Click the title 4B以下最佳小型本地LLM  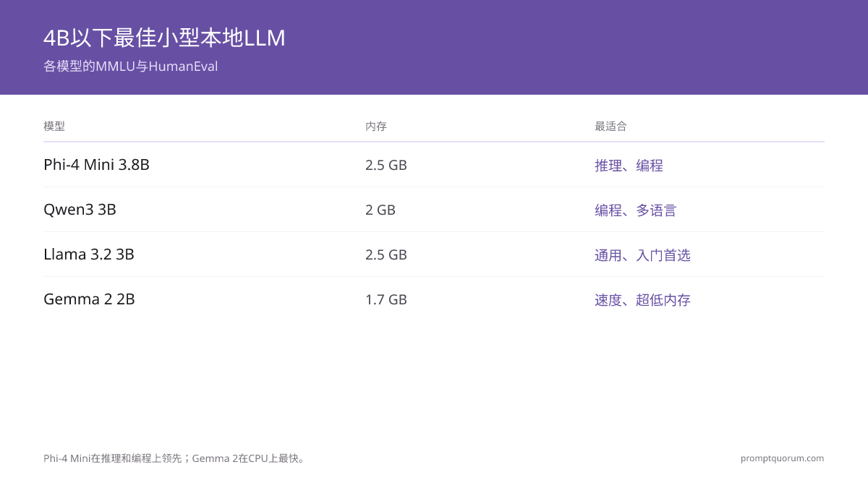coord(164,38)
